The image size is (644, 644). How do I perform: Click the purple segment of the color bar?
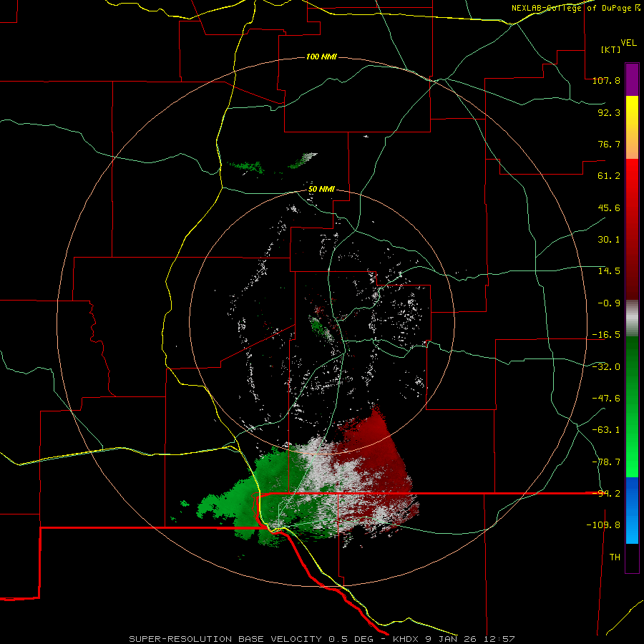pyautogui.click(x=632, y=79)
